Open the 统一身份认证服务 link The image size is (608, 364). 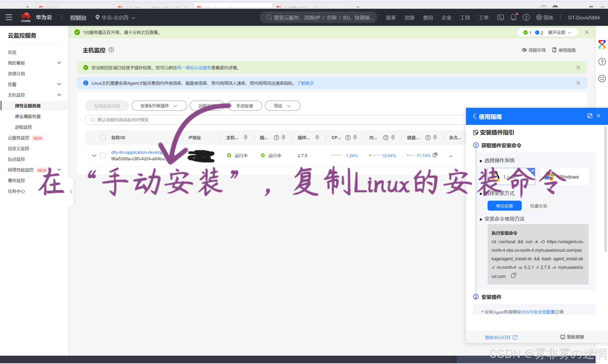tap(194, 68)
